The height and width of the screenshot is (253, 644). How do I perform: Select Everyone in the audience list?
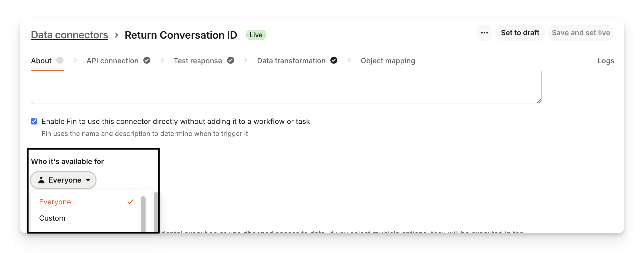55,202
